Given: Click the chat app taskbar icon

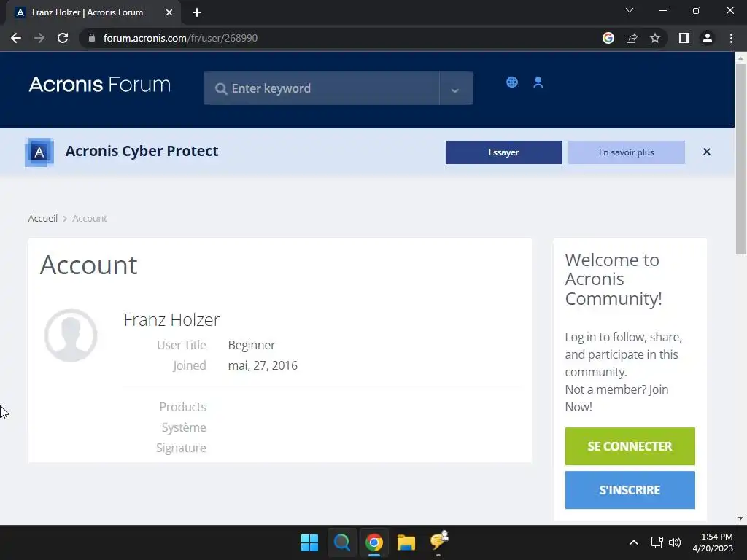Looking at the screenshot, I should pyautogui.click(x=438, y=542).
